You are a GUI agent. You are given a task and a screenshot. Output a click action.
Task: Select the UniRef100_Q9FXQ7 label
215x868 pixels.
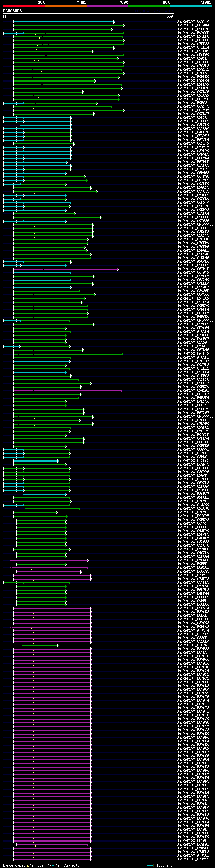coord(193,118)
